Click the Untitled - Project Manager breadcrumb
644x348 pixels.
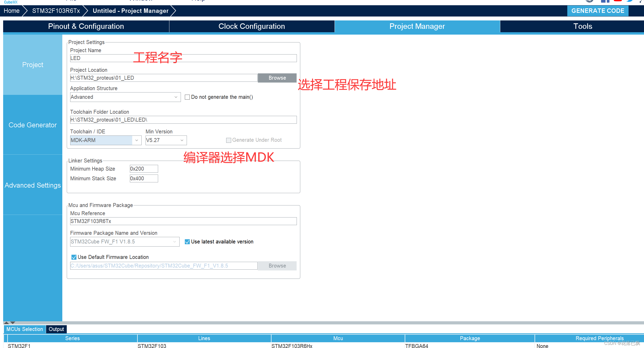tap(131, 11)
